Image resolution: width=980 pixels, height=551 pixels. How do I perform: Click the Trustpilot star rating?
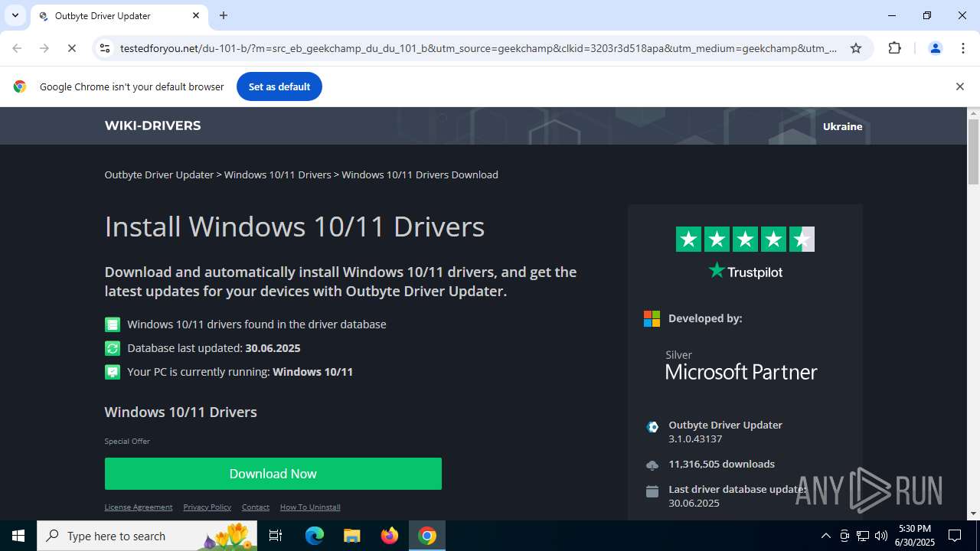745,240
